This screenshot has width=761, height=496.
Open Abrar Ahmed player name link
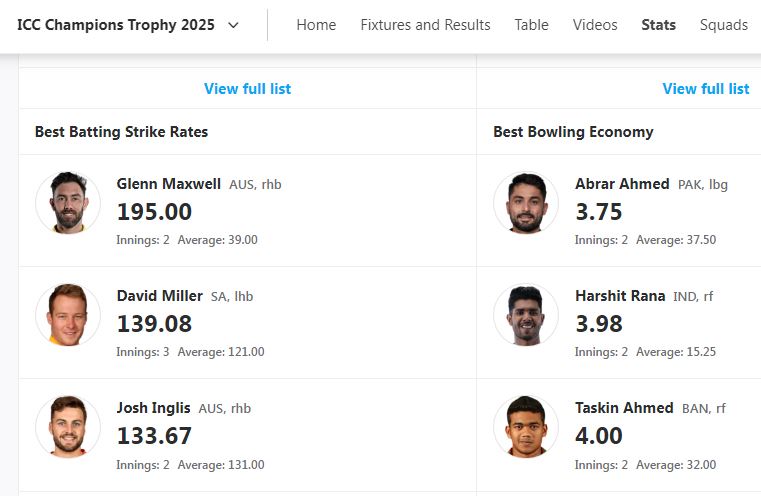click(x=622, y=184)
